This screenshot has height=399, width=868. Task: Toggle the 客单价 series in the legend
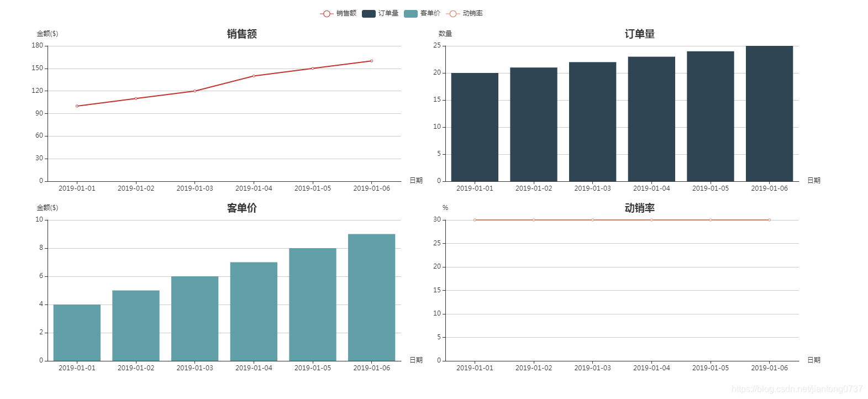point(422,13)
